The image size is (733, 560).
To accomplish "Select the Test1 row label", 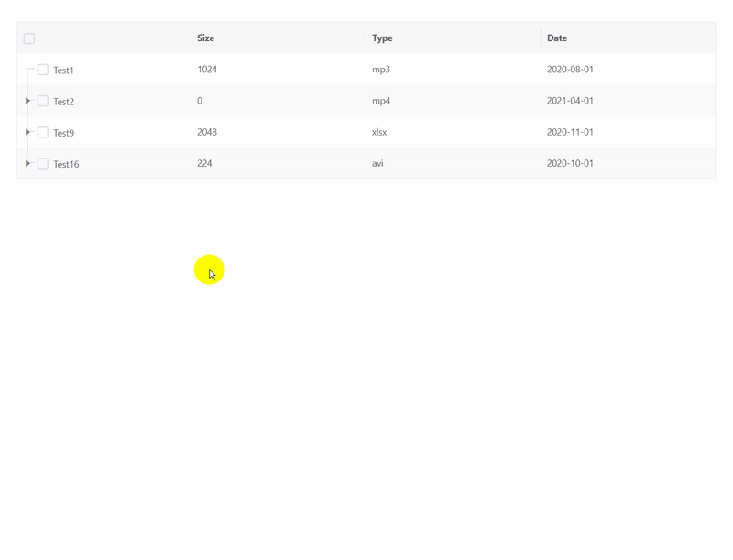I will click(64, 69).
